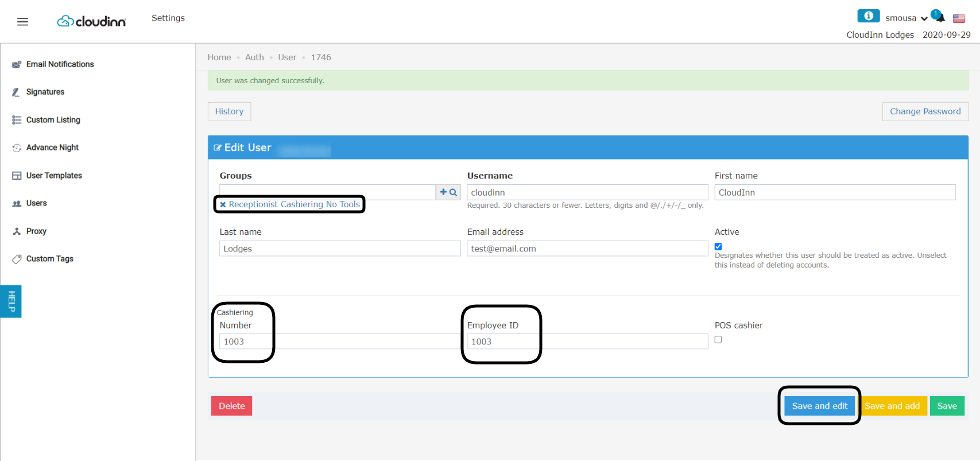Viewport: 980px width, 461px height.
Task: Open the blue info icon
Action: click(868, 16)
